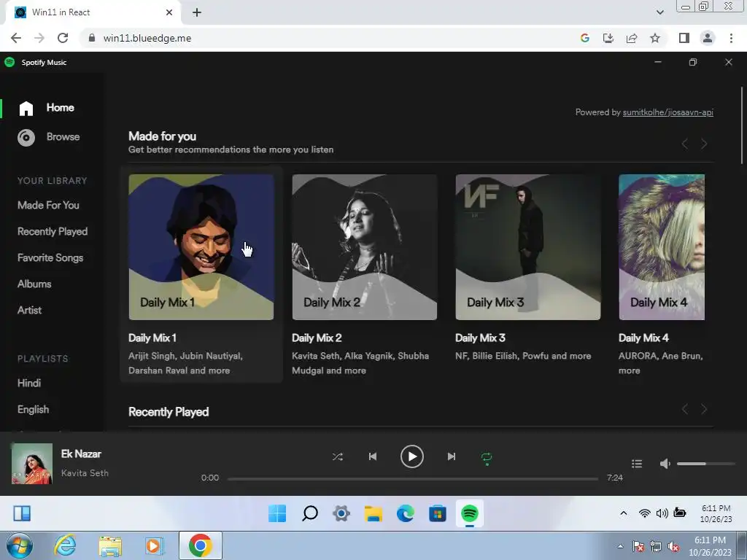Skip to the next track
The width and height of the screenshot is (747, 560).
point(451,456)
